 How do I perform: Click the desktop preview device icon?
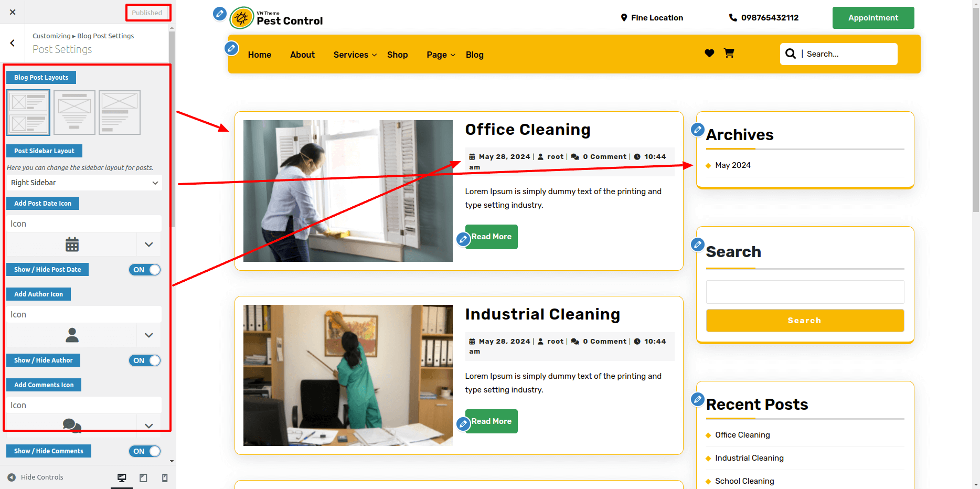[x=122, y=477]
